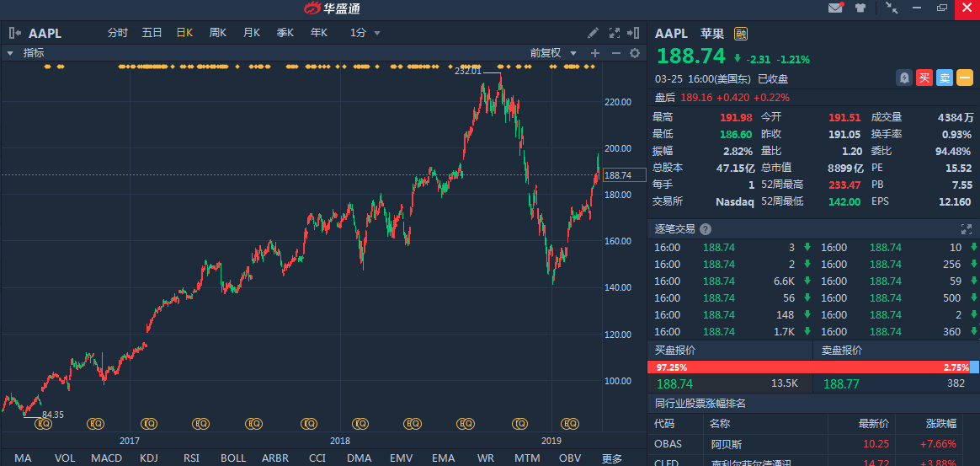The image size is (980, 466).
Task: Zoom in chart with plus icon
Action: [595, 53]
